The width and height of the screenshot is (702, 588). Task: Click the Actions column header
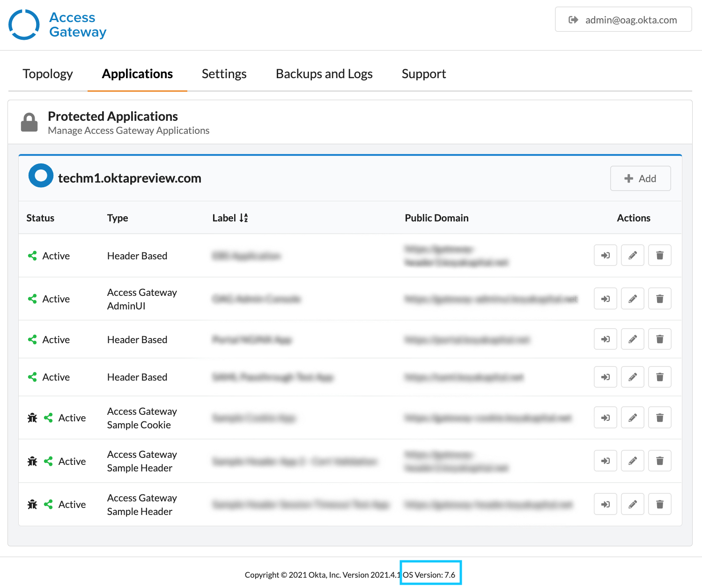[634, 218]
